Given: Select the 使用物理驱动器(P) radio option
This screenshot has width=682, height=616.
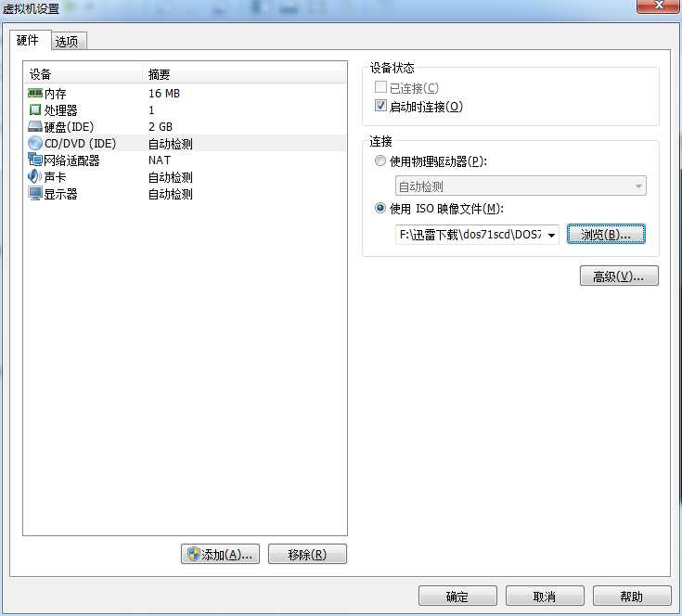Looking at the screenshot, I should pos(380,160).
